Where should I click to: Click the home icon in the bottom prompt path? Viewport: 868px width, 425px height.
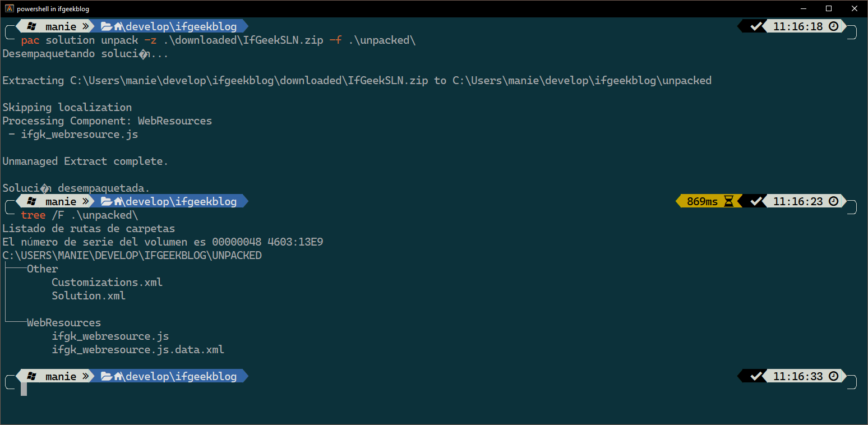click(118, 376)
